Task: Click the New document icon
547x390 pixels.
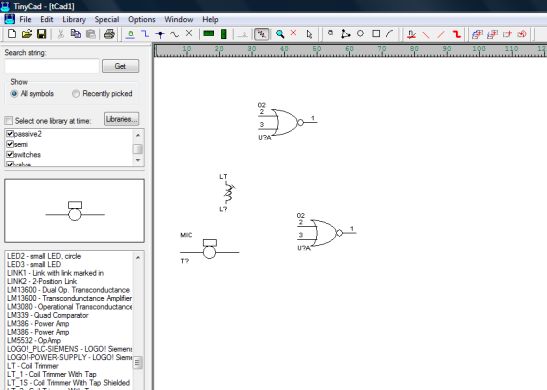Action: 12,34
